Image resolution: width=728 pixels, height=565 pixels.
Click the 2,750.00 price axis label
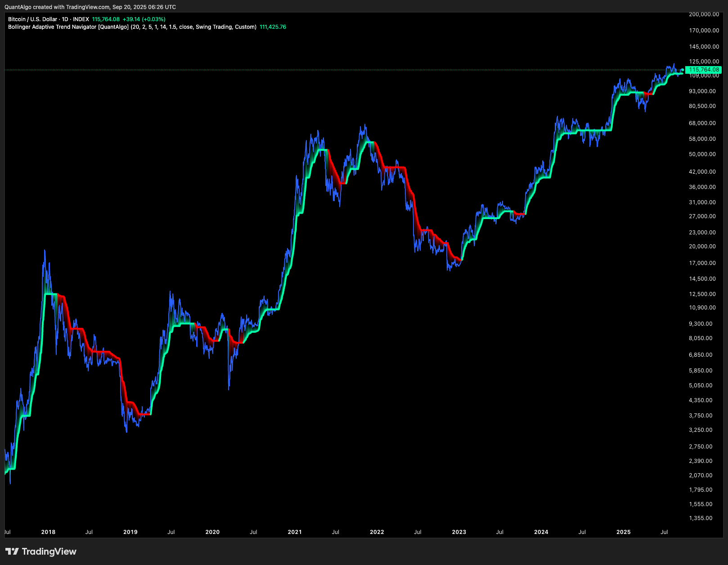click(x=701, y=447)
